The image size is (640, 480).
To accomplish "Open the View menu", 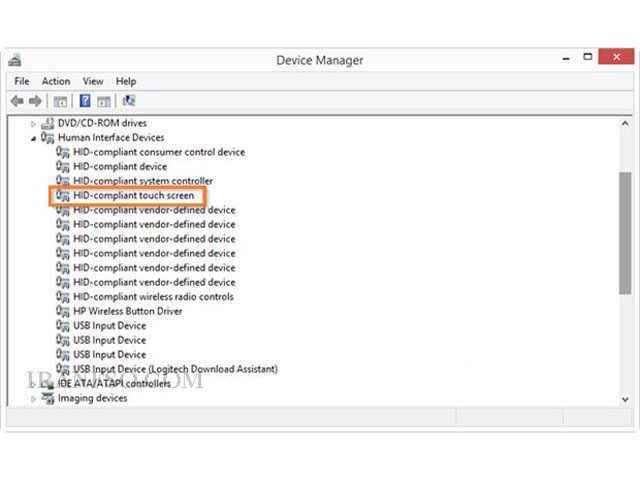I will click(93, 81).
